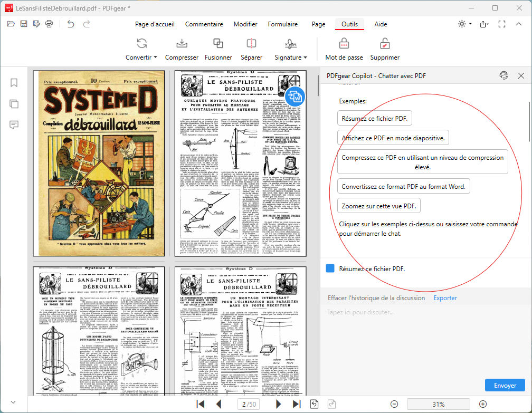Expand sidebar with the bottom chevron
The height and width of the screenshot is (413, 532).
tap(13, 402)
